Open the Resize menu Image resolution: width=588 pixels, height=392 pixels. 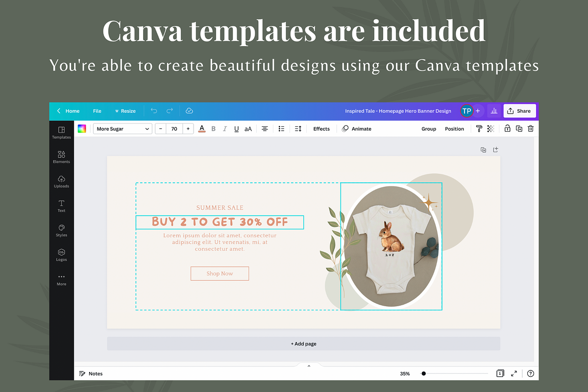point(125,111)
